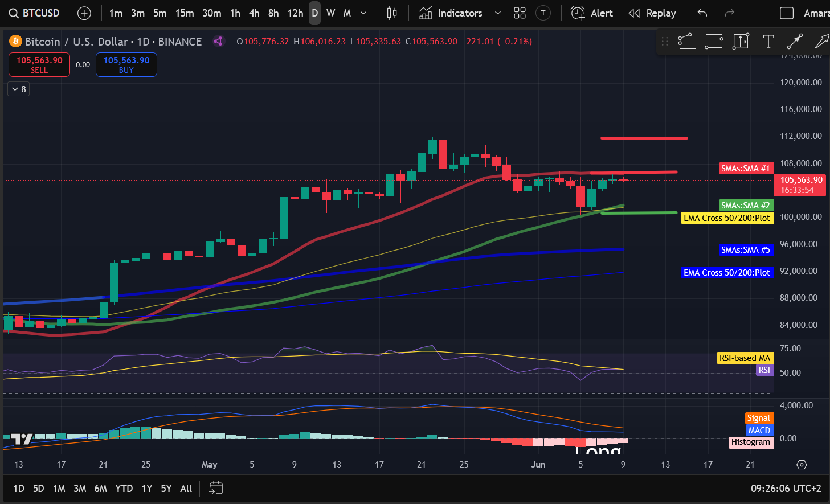The image size is (830, 504).
Task: Switch to the 4h timeframe
Action: coord(254,13)
